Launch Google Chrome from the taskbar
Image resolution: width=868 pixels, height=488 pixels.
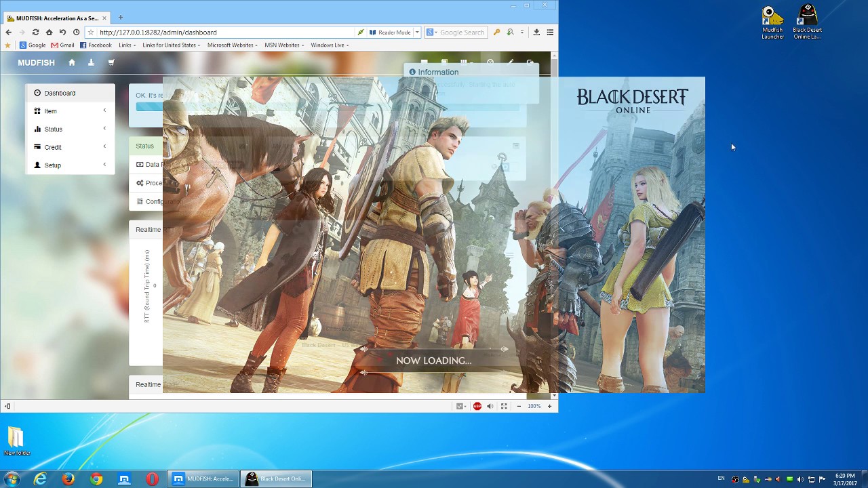96,479
